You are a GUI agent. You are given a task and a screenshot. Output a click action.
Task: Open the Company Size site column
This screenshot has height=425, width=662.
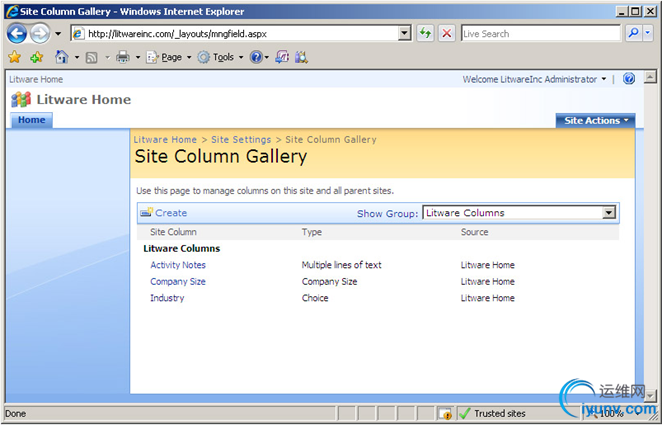pos(178,282)
